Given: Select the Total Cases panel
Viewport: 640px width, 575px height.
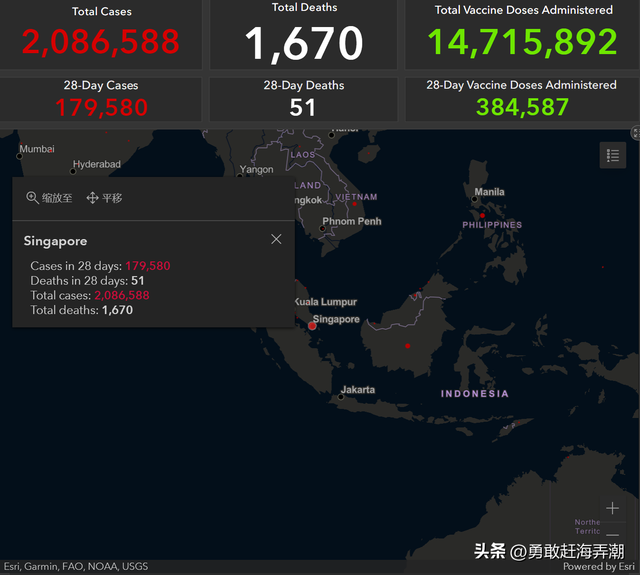Looking at the screenshot, I should point(101,33).
